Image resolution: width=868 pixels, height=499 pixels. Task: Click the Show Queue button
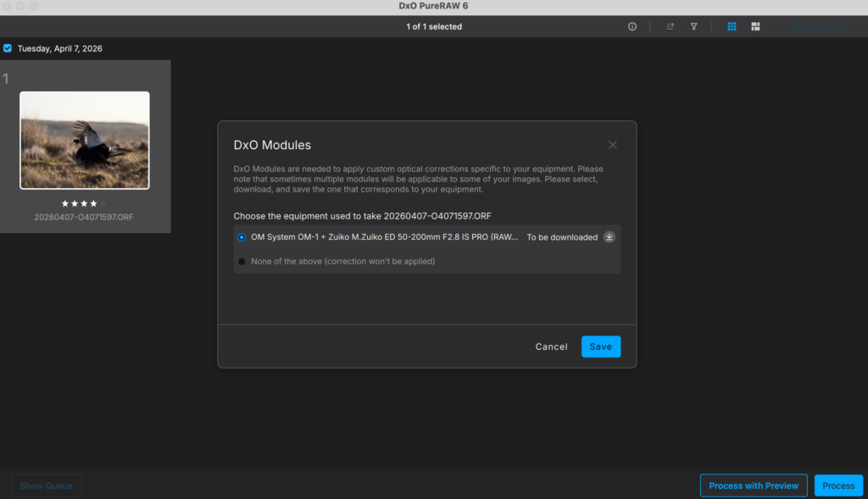[x=46, y=485]
